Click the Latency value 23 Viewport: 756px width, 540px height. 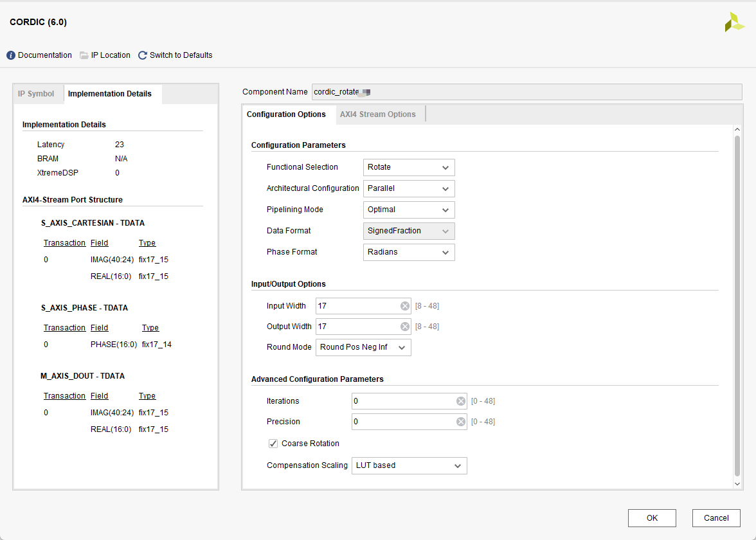[120, 145]
